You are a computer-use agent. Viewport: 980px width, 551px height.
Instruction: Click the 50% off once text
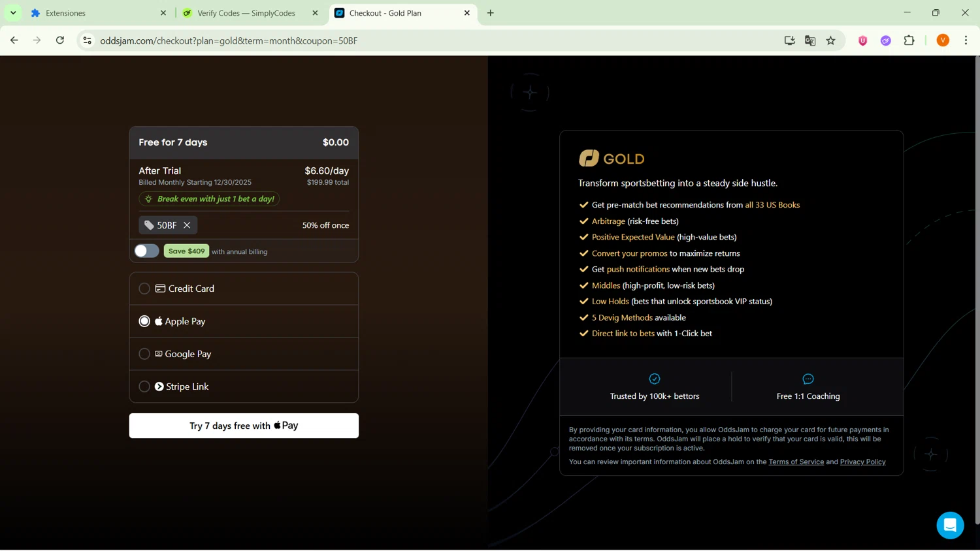[325, 225]
